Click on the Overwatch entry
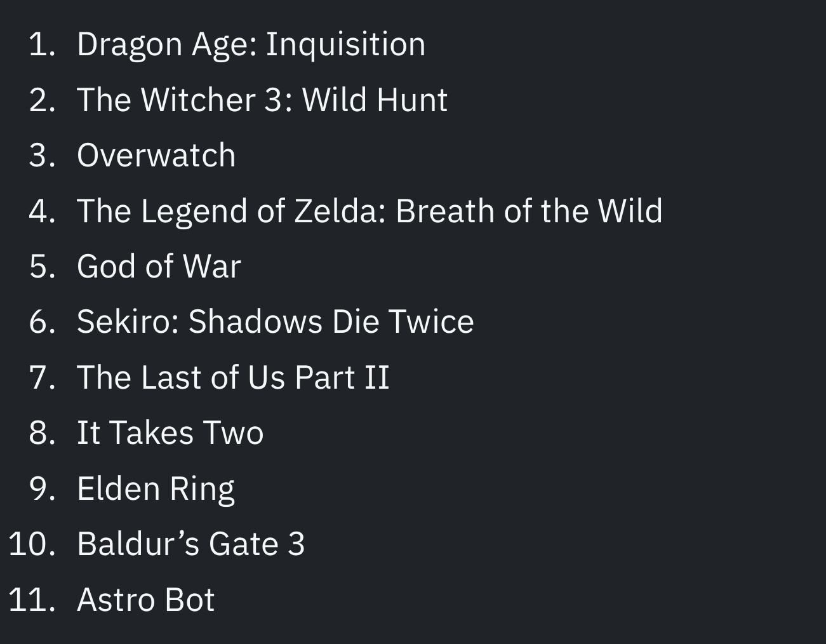Viewport: 826px width, 644px height. coord(156,156)
